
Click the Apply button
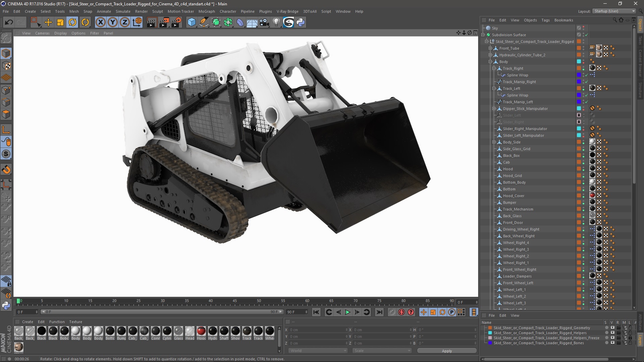click(447, 351)
